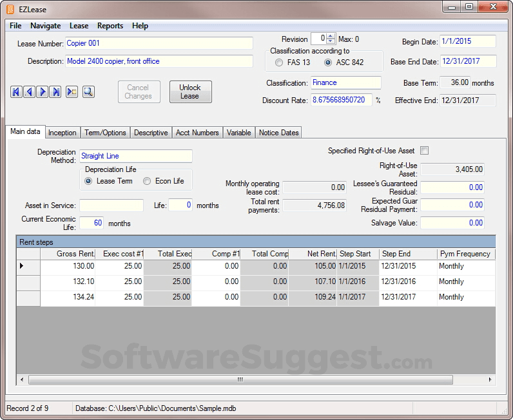Jump to the last lease record
Screen dimensions: 513x420
(57, 92)
